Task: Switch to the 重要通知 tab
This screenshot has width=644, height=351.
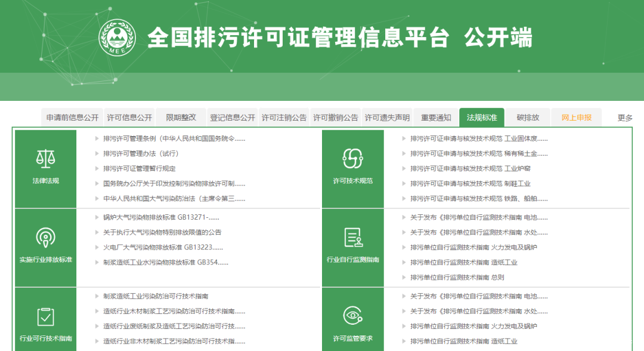Action: (437, 117)
